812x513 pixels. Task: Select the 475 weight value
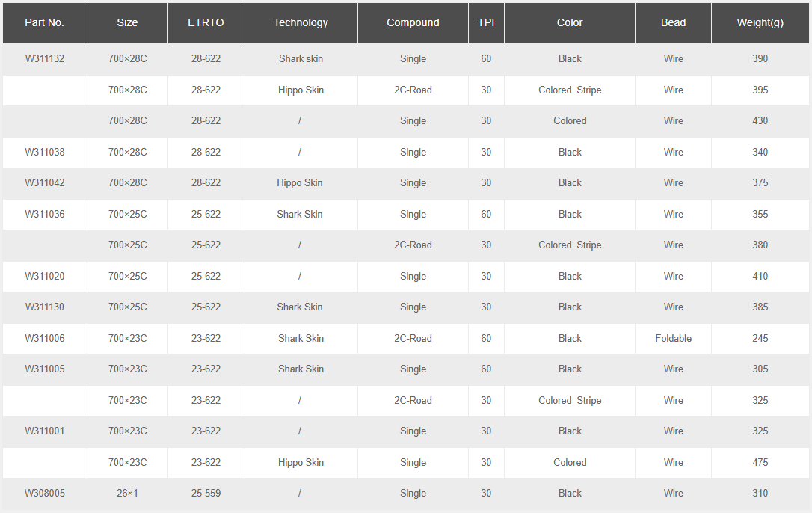(760, 462)
